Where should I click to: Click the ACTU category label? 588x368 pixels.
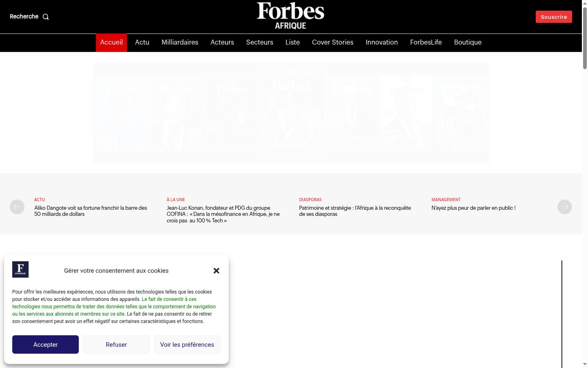pos(40,200)
